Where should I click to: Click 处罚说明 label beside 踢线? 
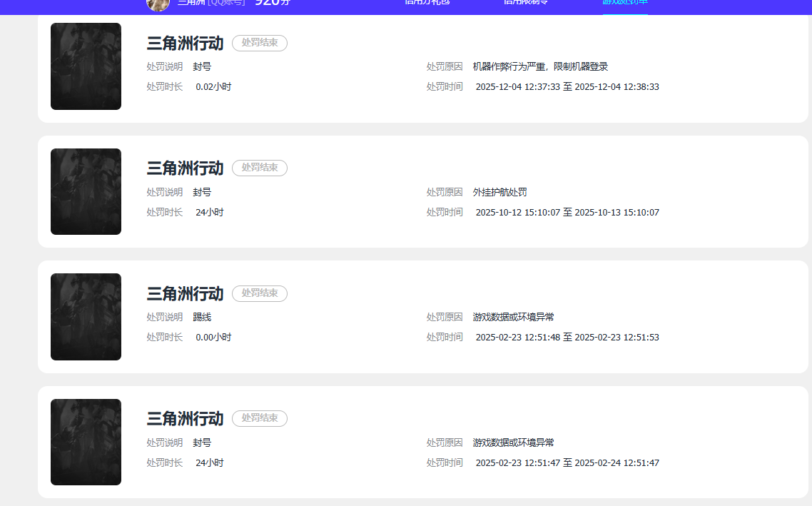[165, 317]
